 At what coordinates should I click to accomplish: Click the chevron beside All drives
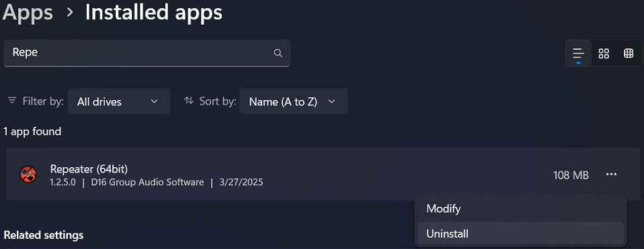tap(155, 101)
